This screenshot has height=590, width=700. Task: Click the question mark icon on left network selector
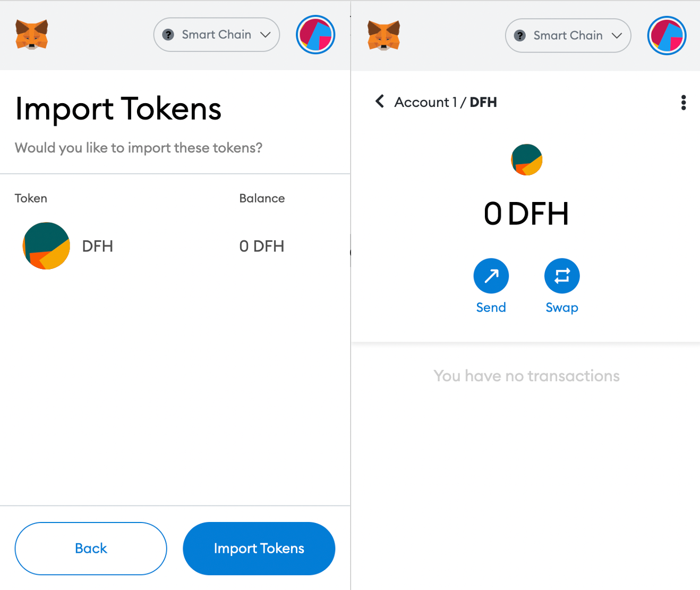click(x=168, y=35)
